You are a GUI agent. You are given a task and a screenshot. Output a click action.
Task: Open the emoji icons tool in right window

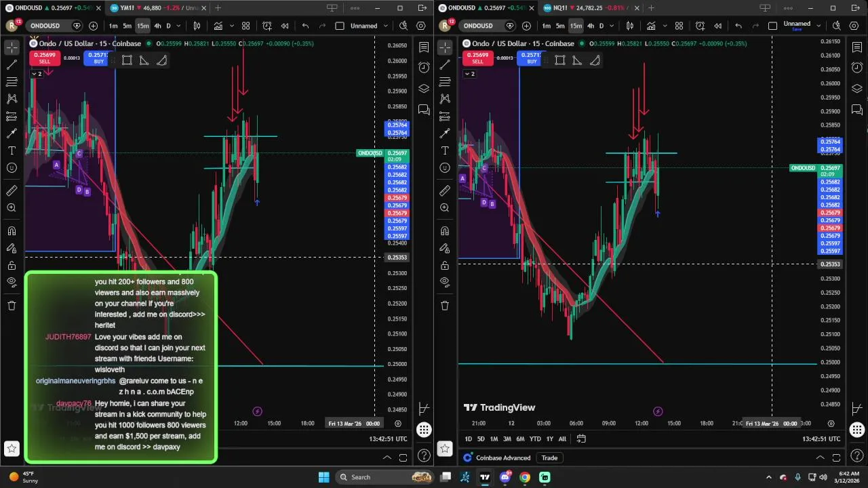pos(445,167)
